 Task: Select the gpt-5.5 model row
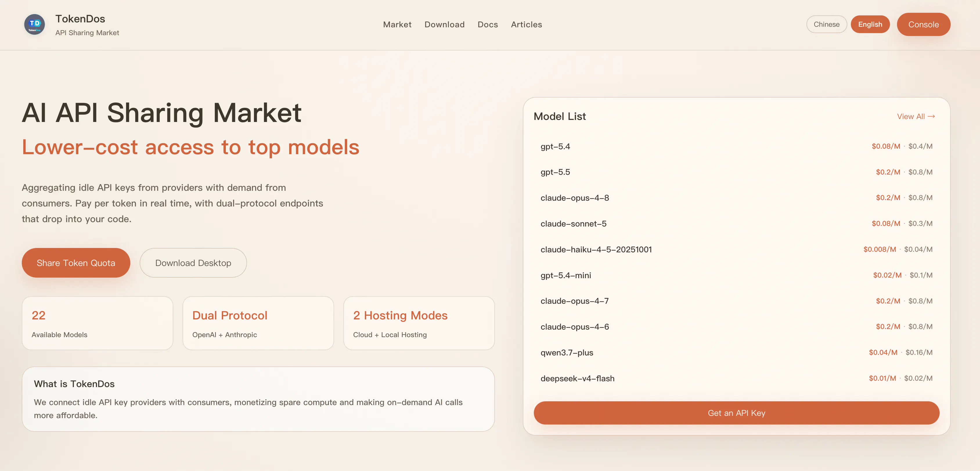coord(736,172)
